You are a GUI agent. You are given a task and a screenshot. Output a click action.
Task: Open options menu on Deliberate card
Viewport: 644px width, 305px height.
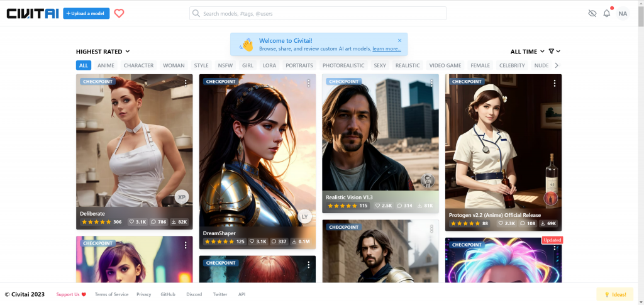(x=186, y=83)
